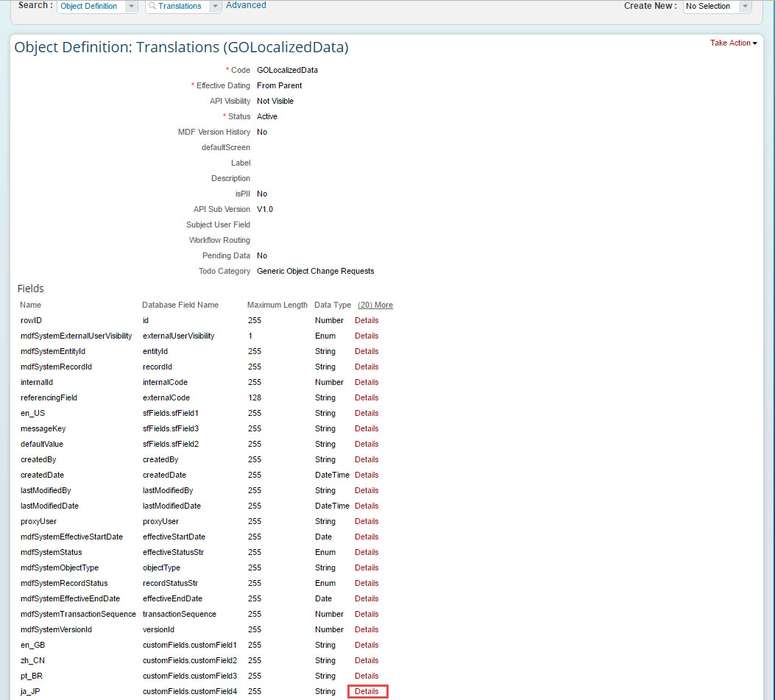Open Details for mdfSystemEffectiveStartDate field
The width and height of the screenshot is (775, 700).
coord(367,537)
